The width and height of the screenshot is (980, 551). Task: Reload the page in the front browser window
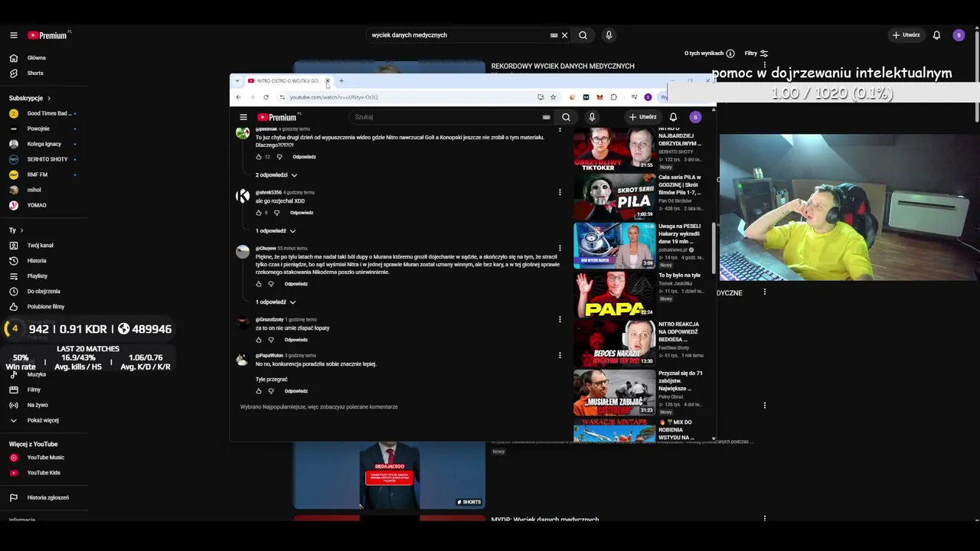coord(266,97)
